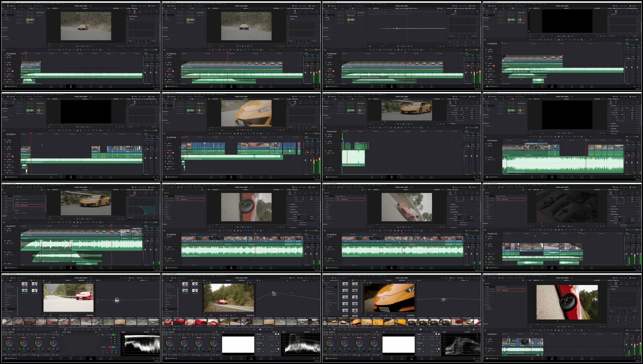Screen dimensions: 643x364
Task: Select highlighted Key palette icon above Key panel
Action: coord(260,329)
